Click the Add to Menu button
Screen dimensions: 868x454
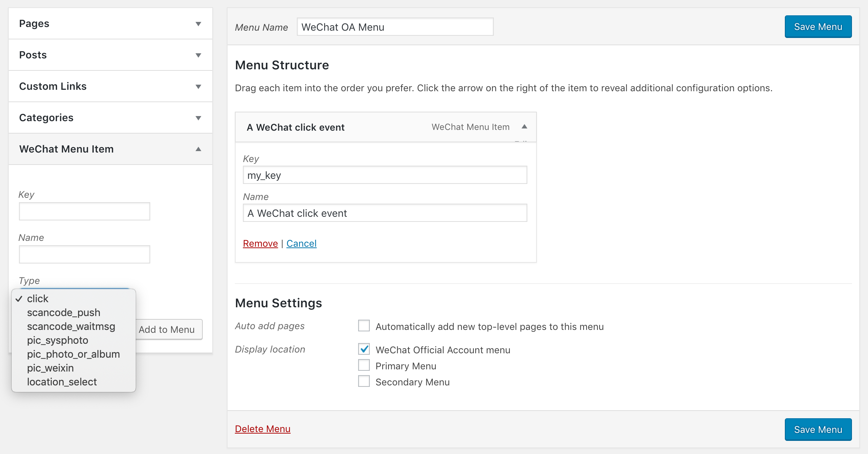click(x=168, y=330)
